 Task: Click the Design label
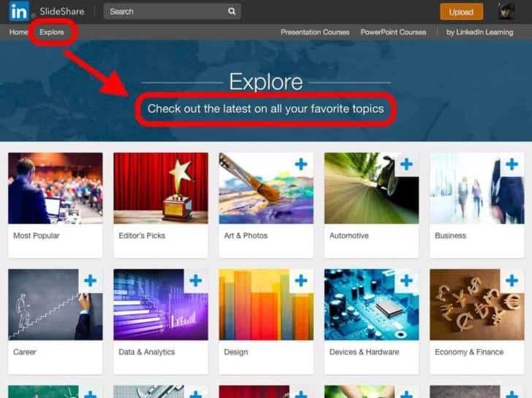tap(236, 352)
